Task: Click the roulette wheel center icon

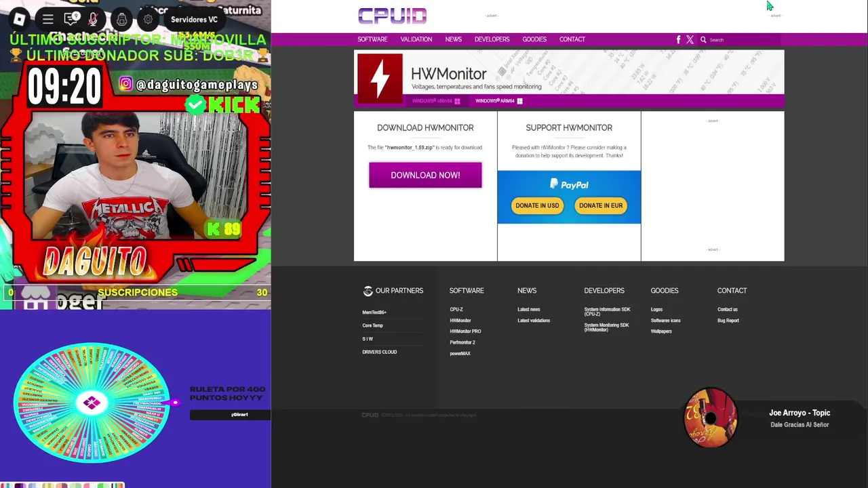Action: tap(92, 403)
